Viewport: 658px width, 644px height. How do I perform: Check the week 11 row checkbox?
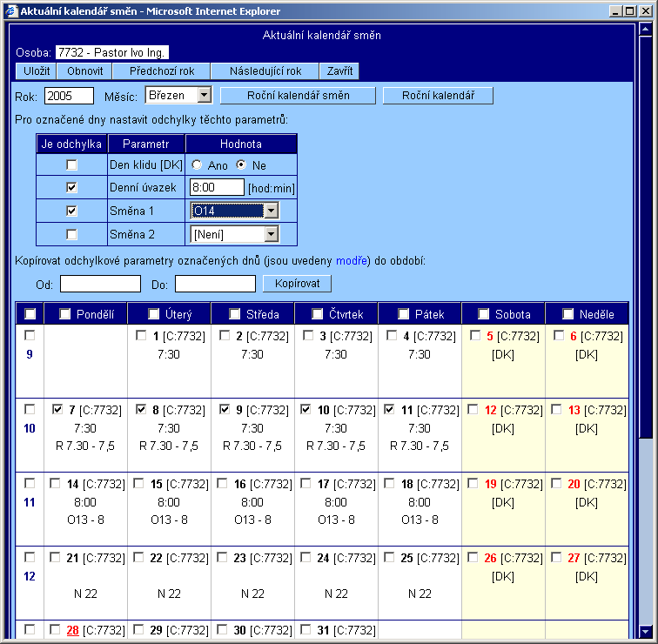click(30, 483)
